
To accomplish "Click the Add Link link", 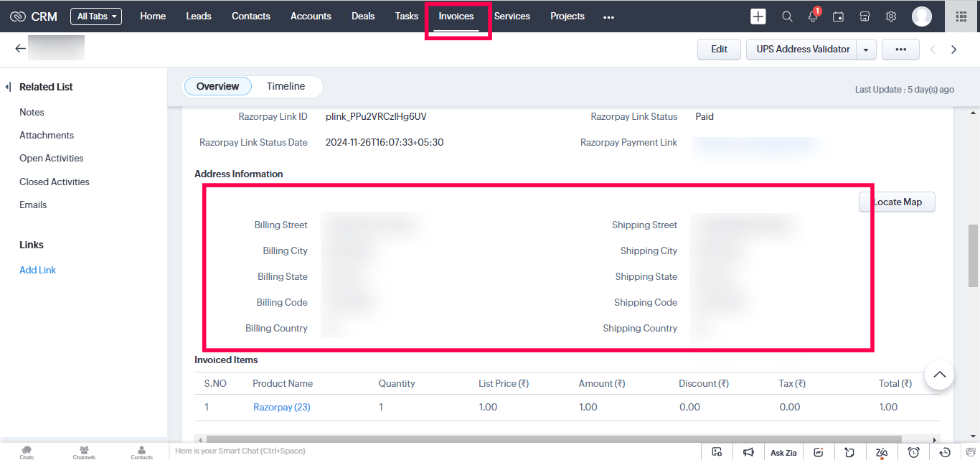I will 38,271.
